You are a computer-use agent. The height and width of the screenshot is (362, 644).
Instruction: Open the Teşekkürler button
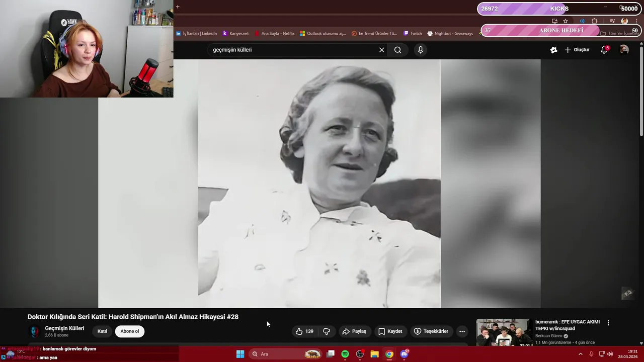pyautogui.click(x=431, y=331)
